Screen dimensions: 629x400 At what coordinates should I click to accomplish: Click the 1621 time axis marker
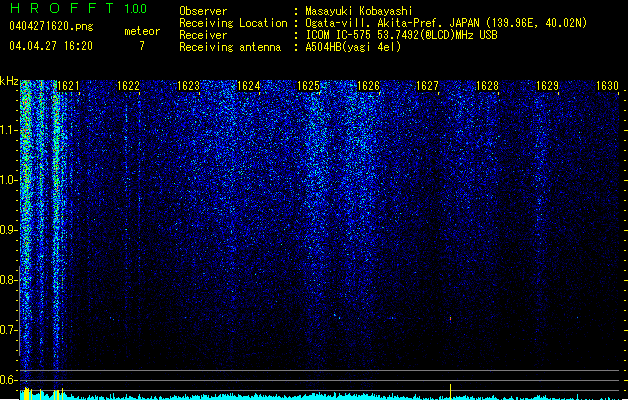point(69,86)
